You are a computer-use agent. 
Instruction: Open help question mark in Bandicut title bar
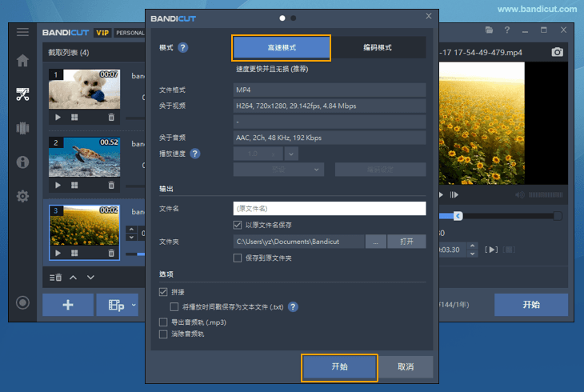(507, 30)
